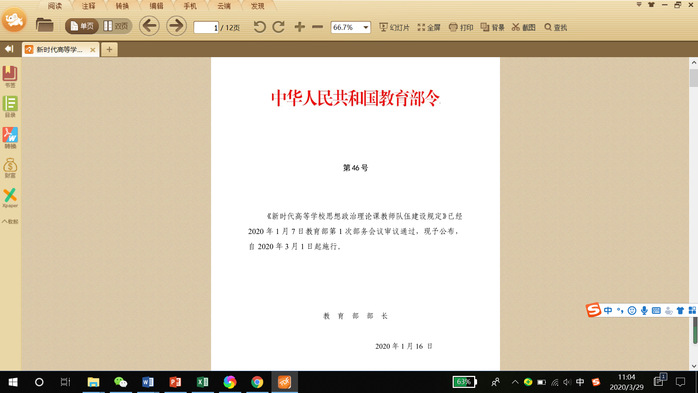698x393 pixels.
Task: Switch to single page view
Action: point(82,26)
